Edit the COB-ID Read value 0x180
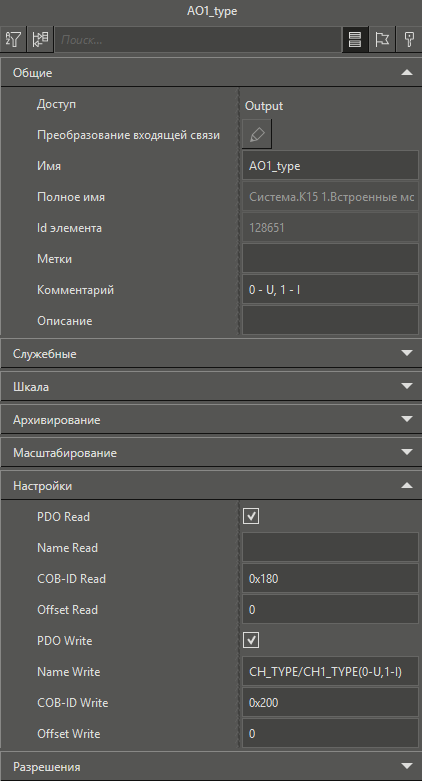Screen dimensions: 422x781 (330, 578)
